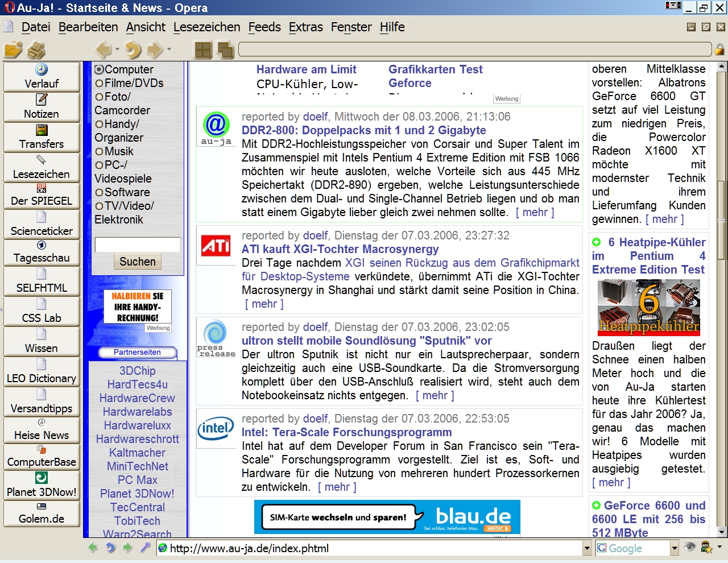Viewport: 728px width, 563px height.
Task: Open the 3DChip partner link
Action: pyautogui.click(x=138, y=371)
